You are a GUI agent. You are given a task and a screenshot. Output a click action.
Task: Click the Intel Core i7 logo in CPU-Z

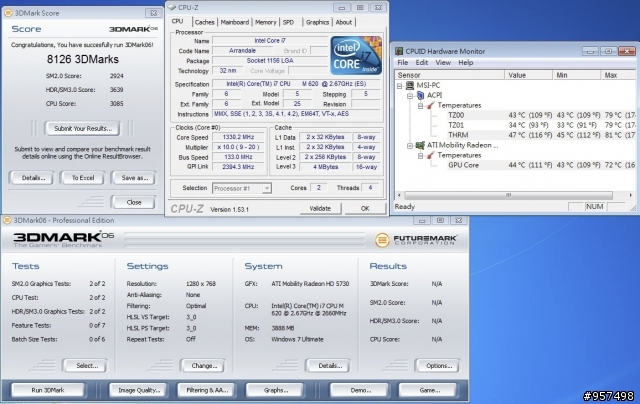pos(356,55)
